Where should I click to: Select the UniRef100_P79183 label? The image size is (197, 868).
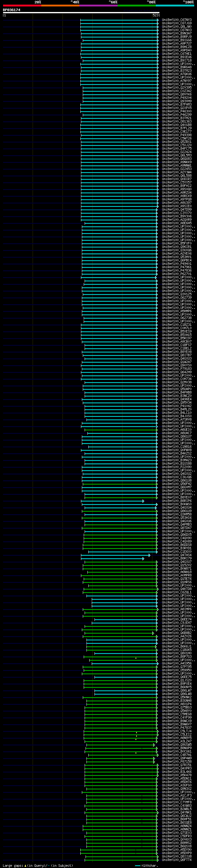(x=176, y=369)
